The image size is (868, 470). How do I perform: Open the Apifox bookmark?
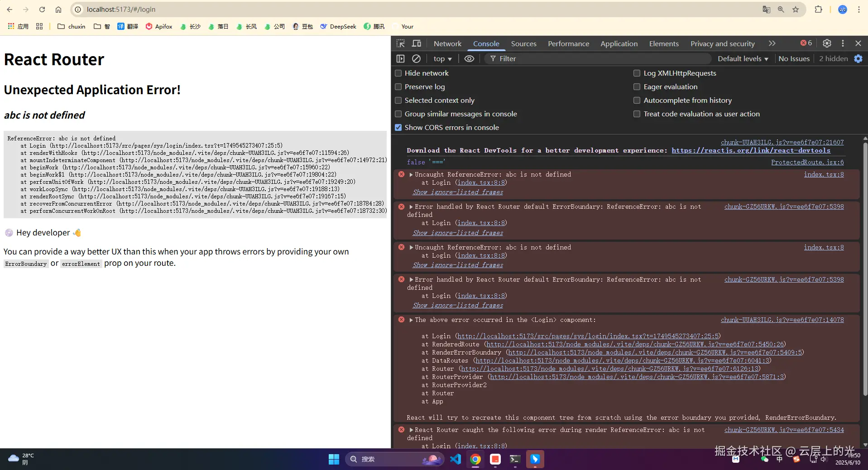point(159,26)
